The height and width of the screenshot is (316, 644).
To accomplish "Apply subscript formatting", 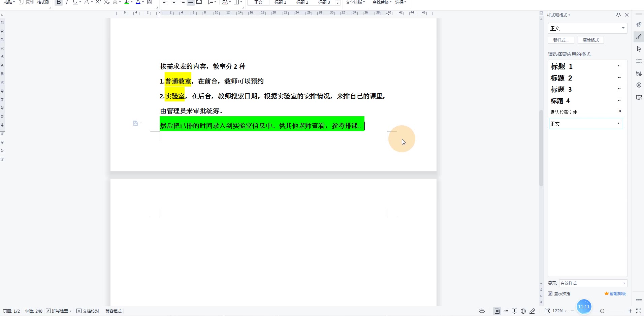I will (x=107, y=2).
